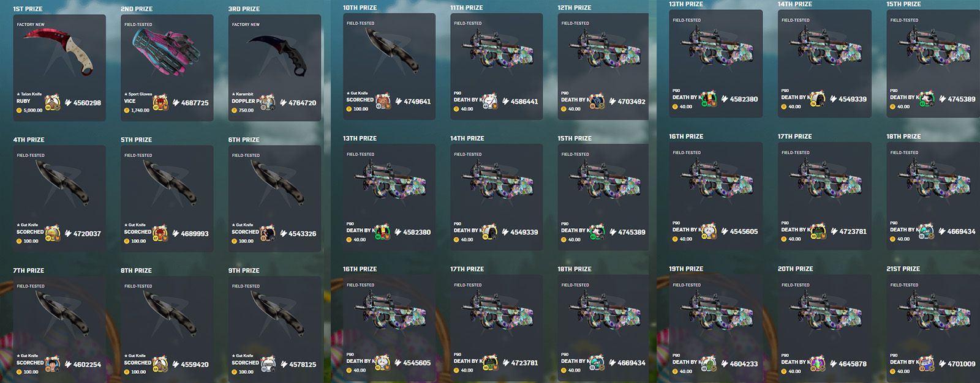
Task: Click the 3rd prize winner avatar
Action: pos(268,102)
